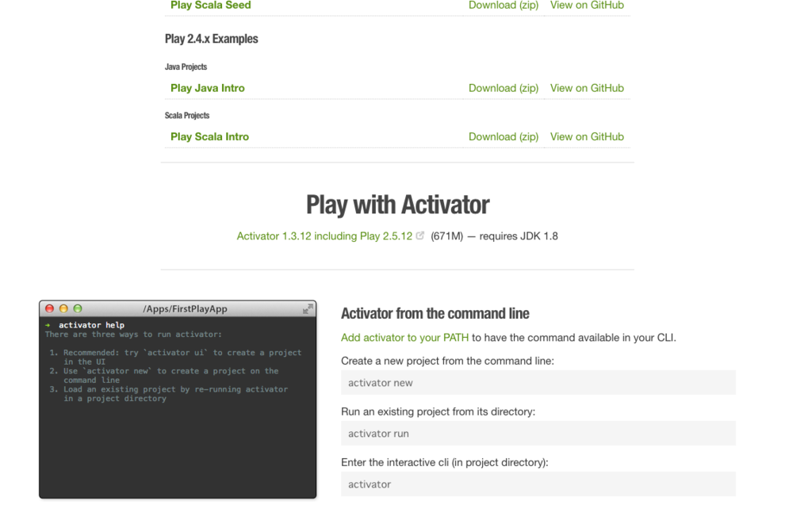Viewport: 812px width, 528px height.
Task: Click the green zoom dot in terminal image
Action: click(78, 308)
